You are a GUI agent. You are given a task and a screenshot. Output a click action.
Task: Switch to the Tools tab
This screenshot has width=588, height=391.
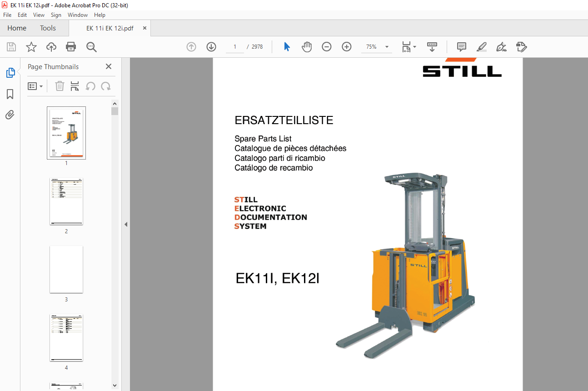click(48, 28)
